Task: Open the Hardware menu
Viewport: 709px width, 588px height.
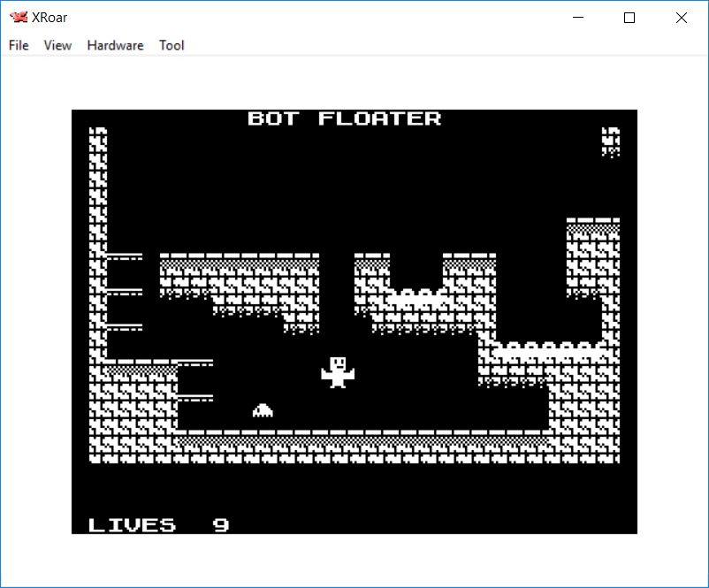Action: [x=115, y=45]
